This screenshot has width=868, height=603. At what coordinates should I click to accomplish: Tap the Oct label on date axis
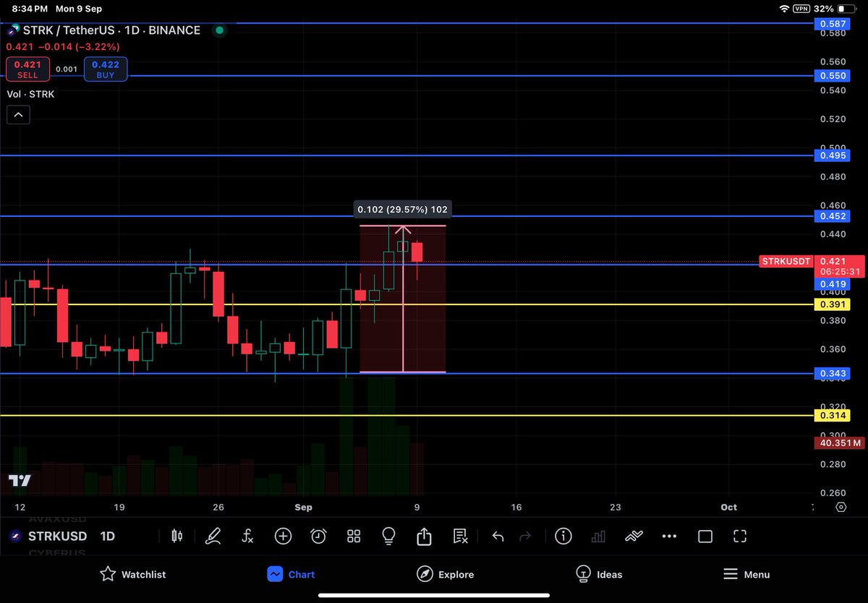pyautogui.click(x=728, y=507)
